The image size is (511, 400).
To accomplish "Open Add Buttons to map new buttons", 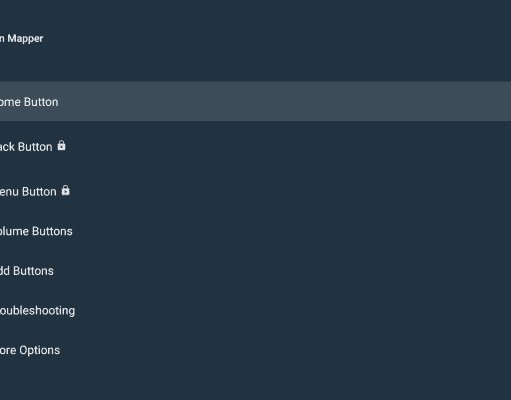I will [x=255, y=271].
